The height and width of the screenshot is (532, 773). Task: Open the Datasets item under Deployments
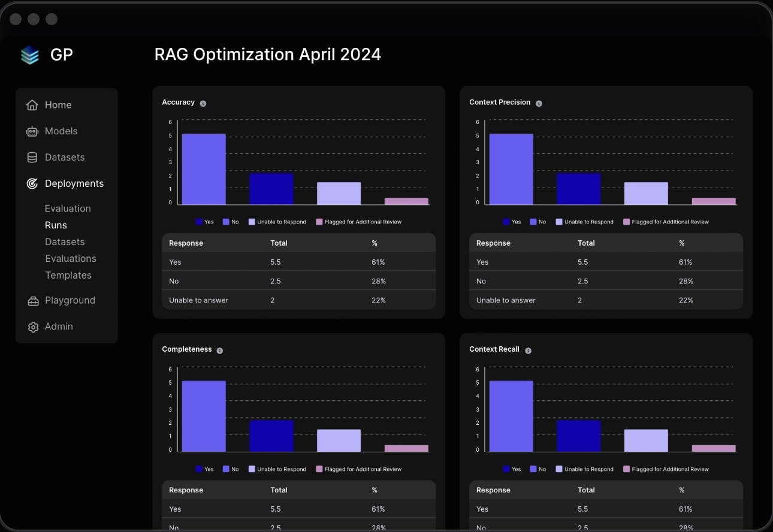(x=65, y=242)
